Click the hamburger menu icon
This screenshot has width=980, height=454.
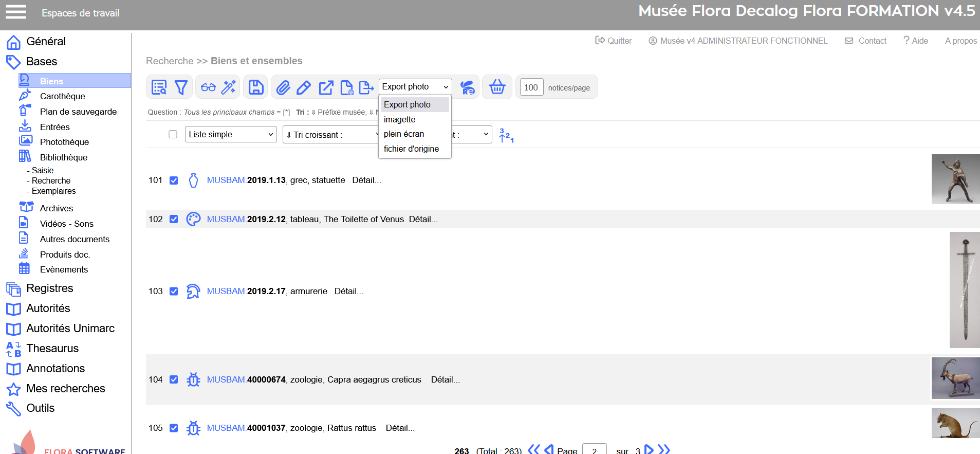pyautogui.click(x=16, y=12)
